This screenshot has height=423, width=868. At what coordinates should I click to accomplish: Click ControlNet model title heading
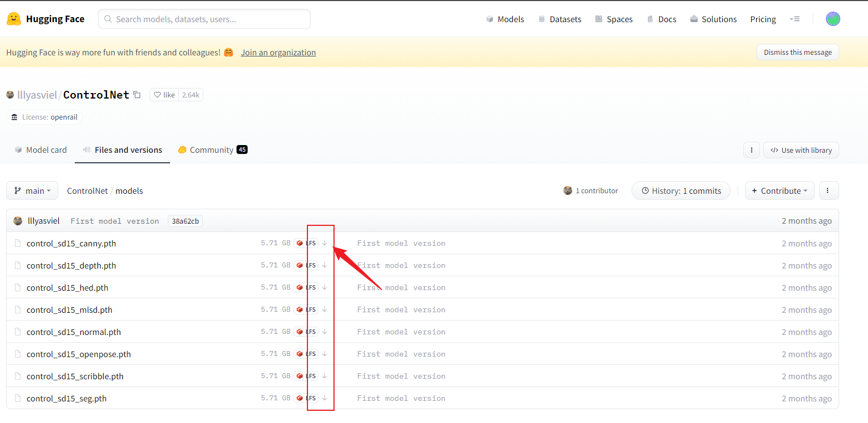coord(96,95)
